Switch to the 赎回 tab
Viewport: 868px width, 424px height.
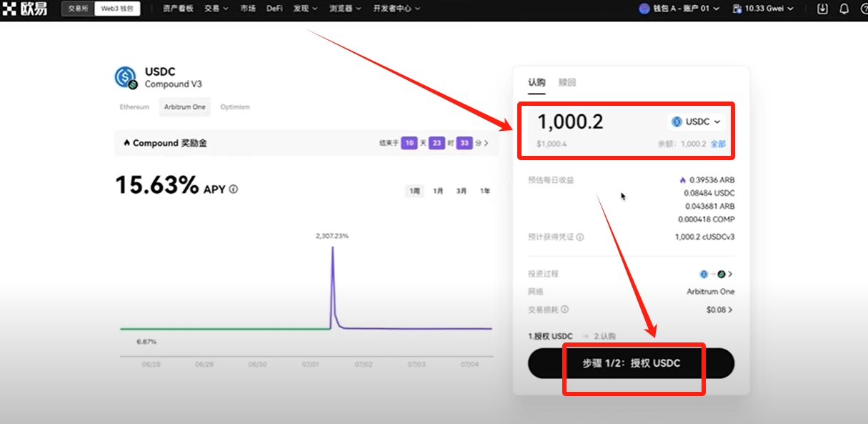[x=567, y=82]
